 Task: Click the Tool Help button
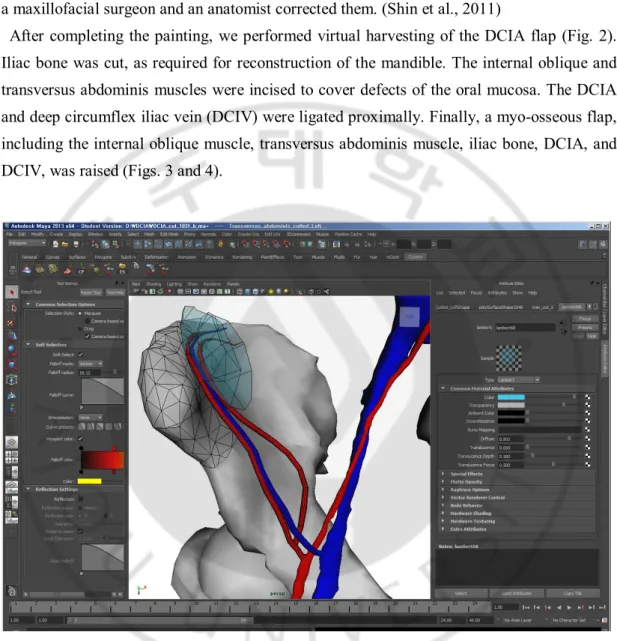(115, 292)
